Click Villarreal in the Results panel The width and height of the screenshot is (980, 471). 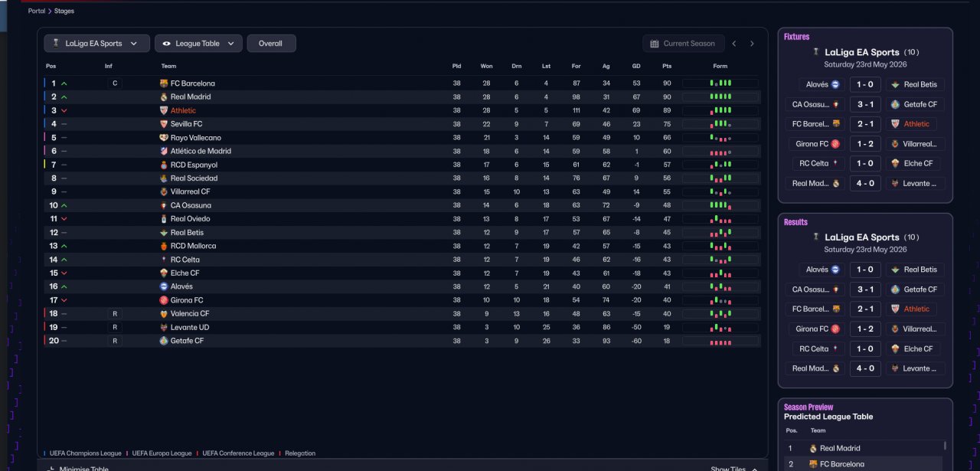(x=916, y=329)
